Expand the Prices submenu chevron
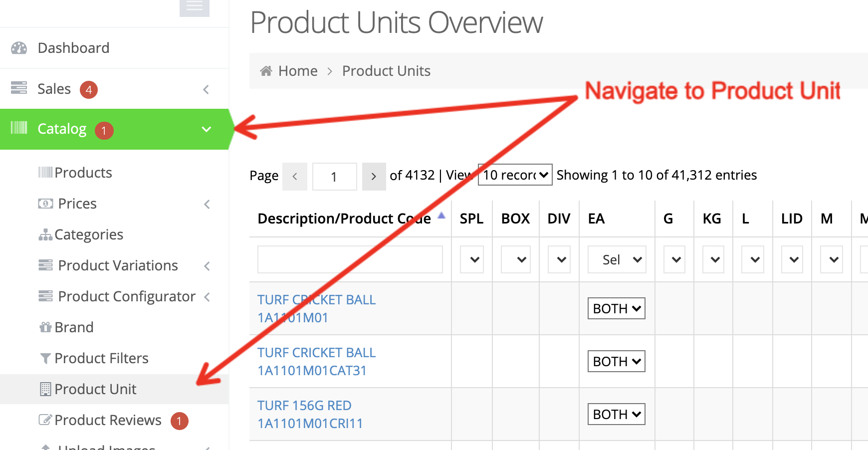 [x=207, y=204]
